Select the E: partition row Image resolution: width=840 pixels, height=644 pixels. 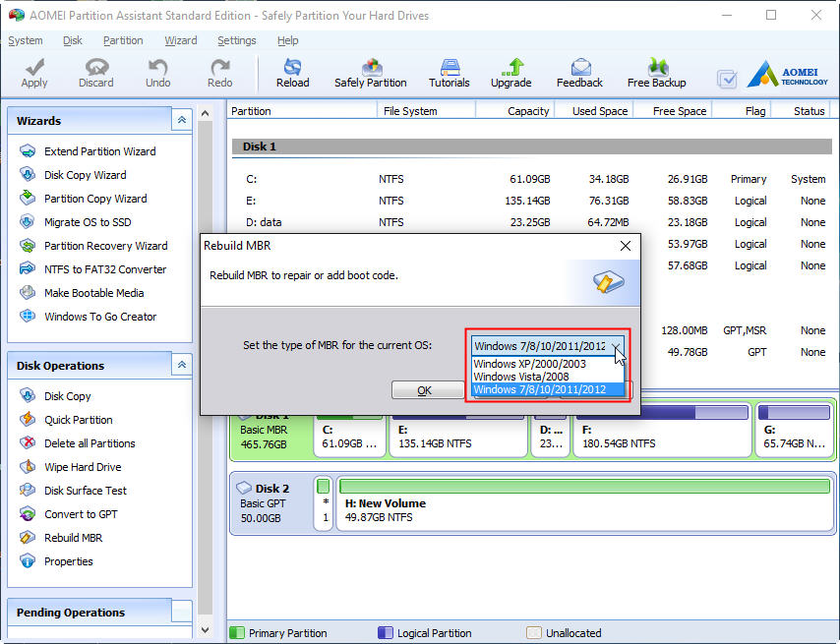click(532, 201)
